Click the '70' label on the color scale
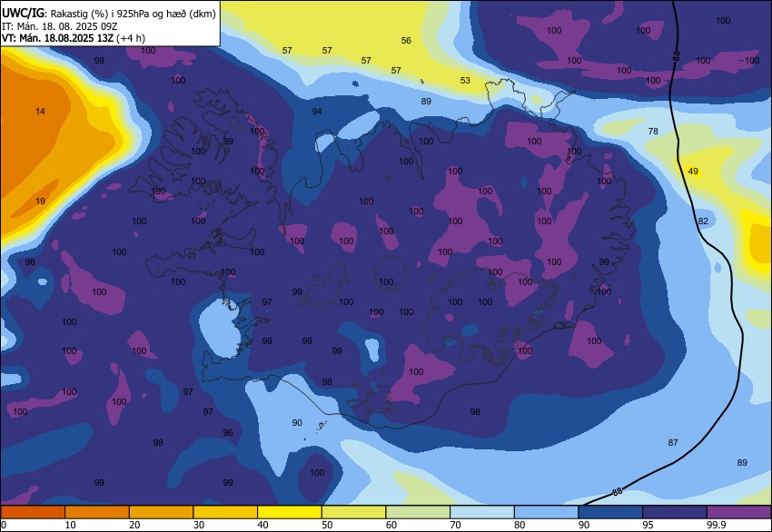 point(455,525)
